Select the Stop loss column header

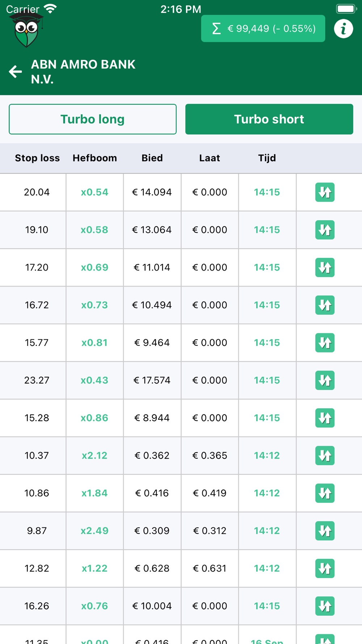coord(37,158)
